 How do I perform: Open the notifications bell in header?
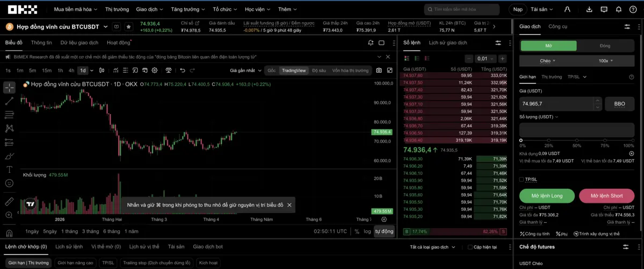tap(618, 9)
